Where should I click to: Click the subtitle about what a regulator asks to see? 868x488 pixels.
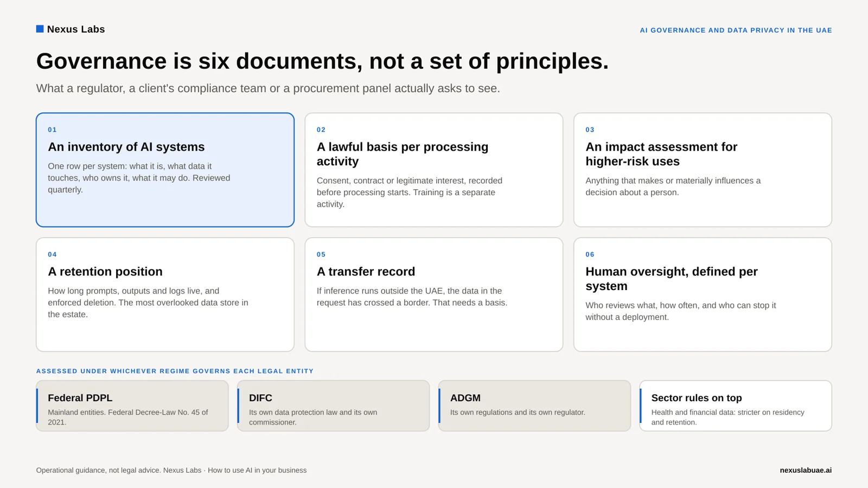pyautogui.click(x=268, y=88)
